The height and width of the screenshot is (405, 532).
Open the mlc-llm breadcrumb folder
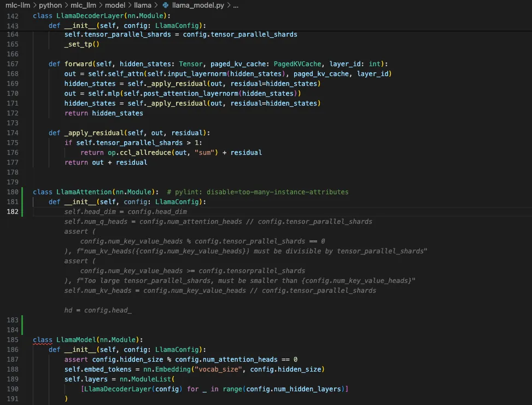click(x=17, y=5)
